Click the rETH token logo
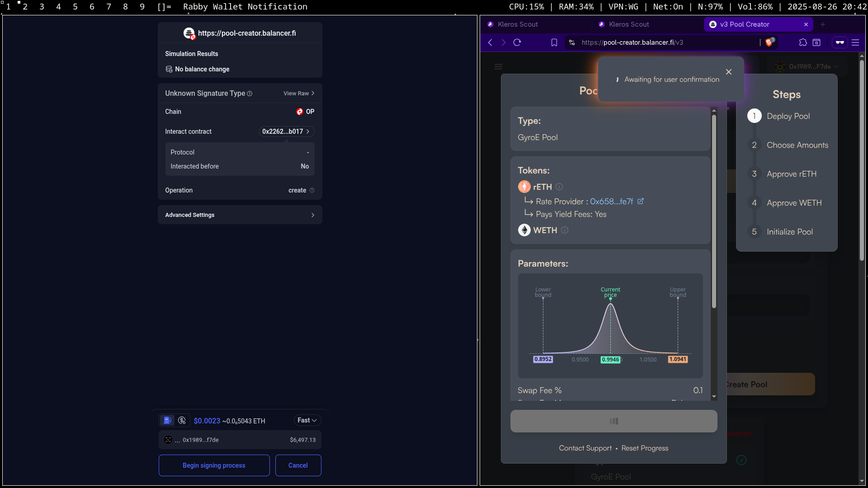Screen dimensions: 868x488 tap(524, 187)
